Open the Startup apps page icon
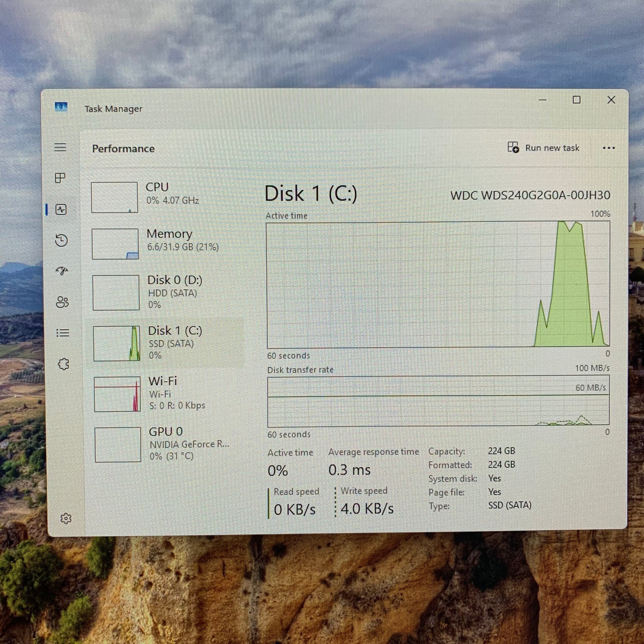Viewport: 644px width, 644px height. (x=62, y=271)
